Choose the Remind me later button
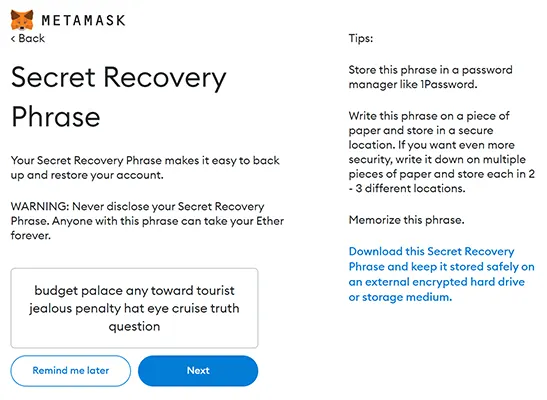This screenshot has width=547, height=400. pos(71,370)
